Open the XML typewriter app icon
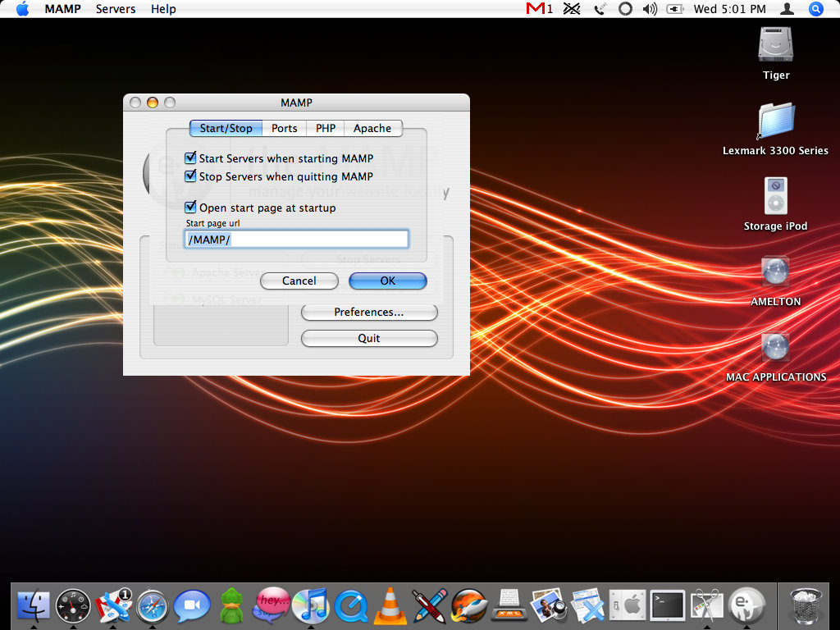 click(x=509, y=606)
